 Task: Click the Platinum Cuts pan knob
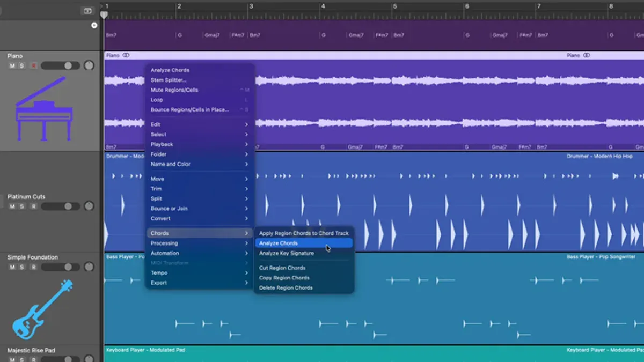[89, 206]
